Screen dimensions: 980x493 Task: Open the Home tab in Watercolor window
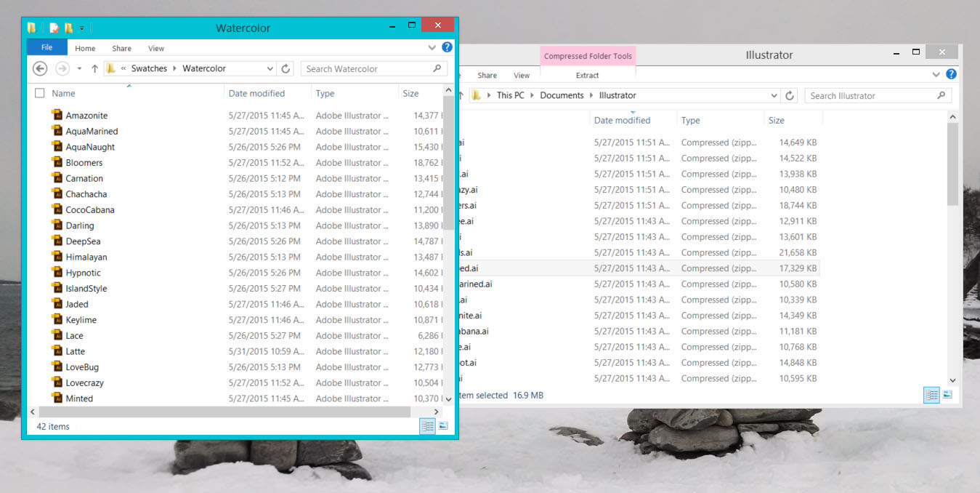pyautogui.click(x=85, y=48)
